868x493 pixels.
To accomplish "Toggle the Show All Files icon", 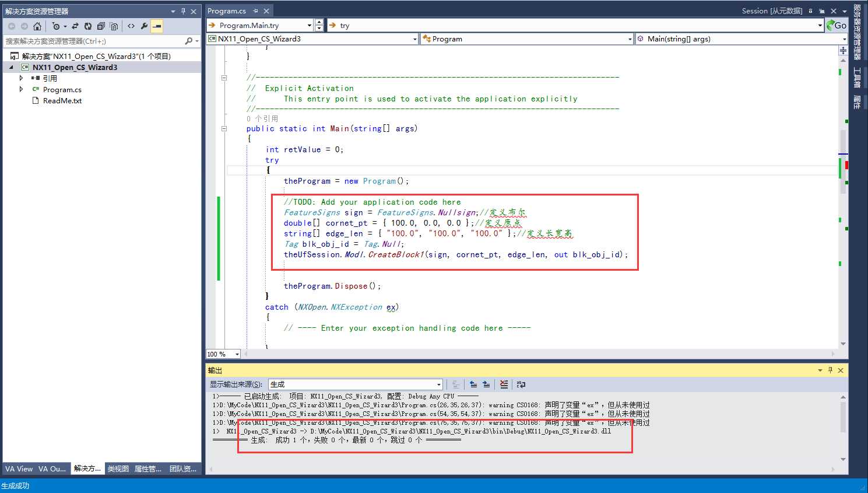I will tap(114, 26).
